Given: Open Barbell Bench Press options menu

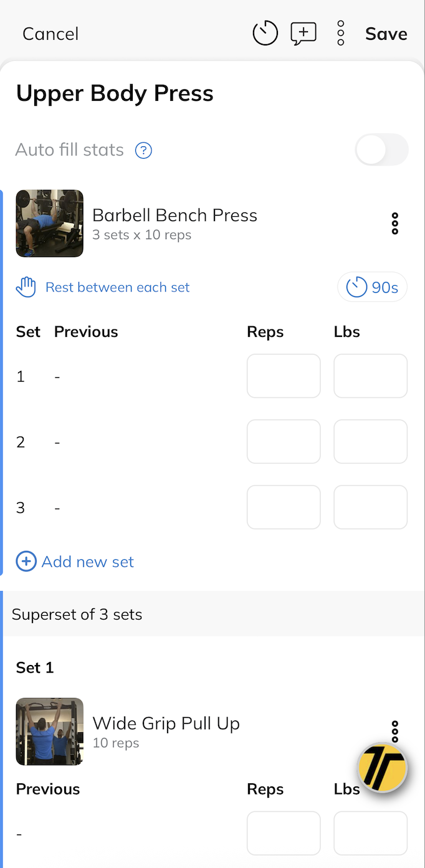Looking at the screenshot, I should [x=394, y=224].
